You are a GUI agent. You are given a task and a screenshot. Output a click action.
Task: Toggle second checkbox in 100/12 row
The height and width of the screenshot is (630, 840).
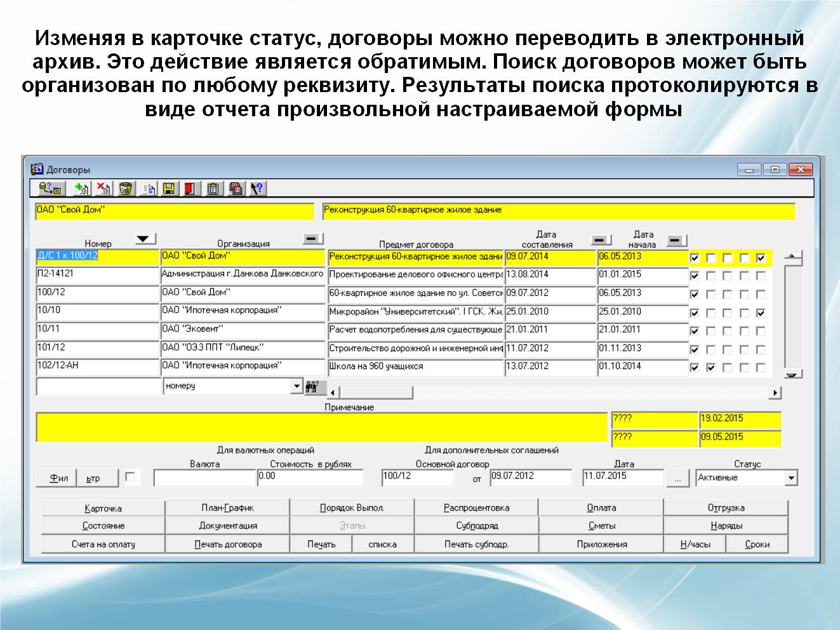[x=711, y=295]
